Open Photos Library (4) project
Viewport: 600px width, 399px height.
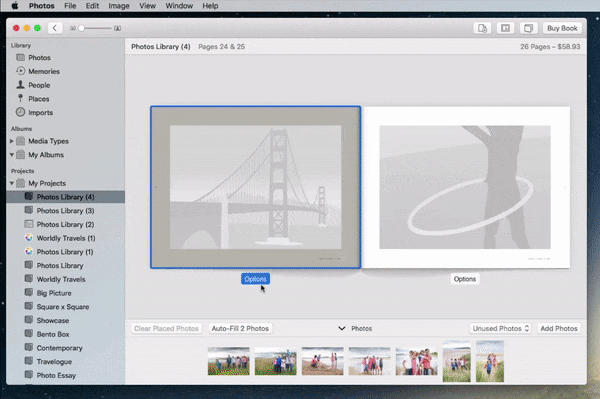(65, 197)
